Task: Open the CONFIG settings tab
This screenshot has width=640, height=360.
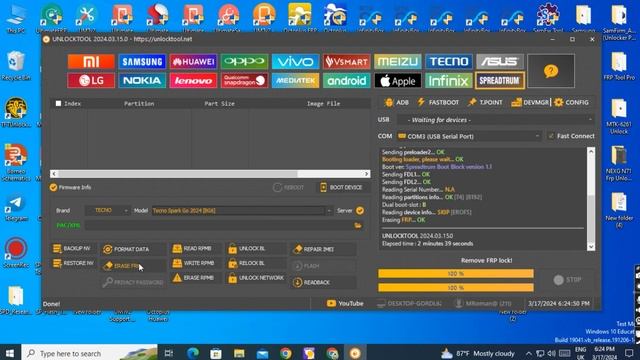Action: (571, 102)
